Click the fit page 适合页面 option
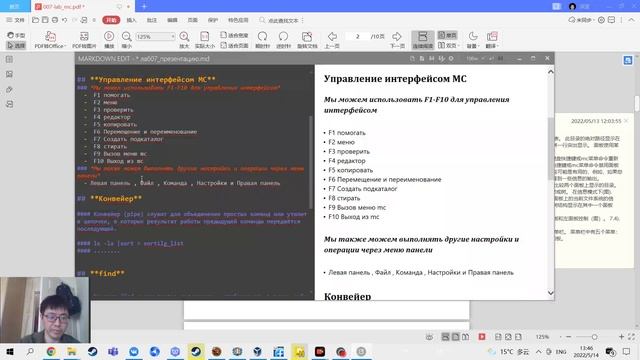 pos(234,45)
